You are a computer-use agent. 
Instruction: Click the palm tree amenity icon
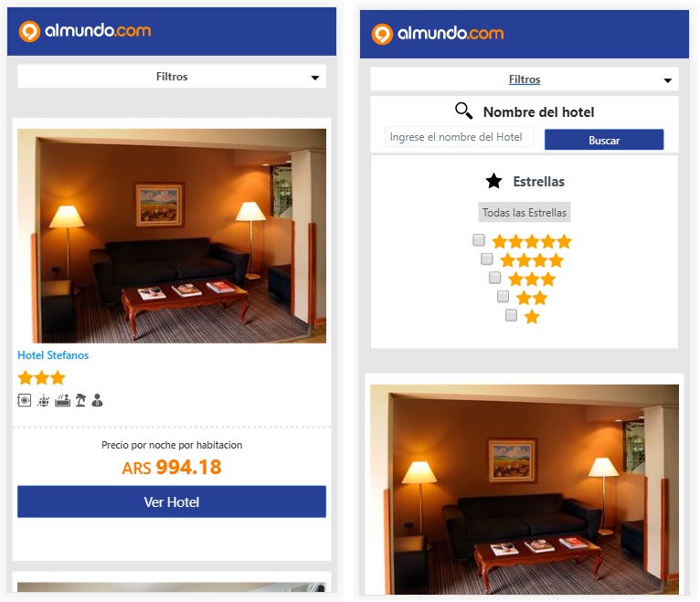click(x=80, y=400)
